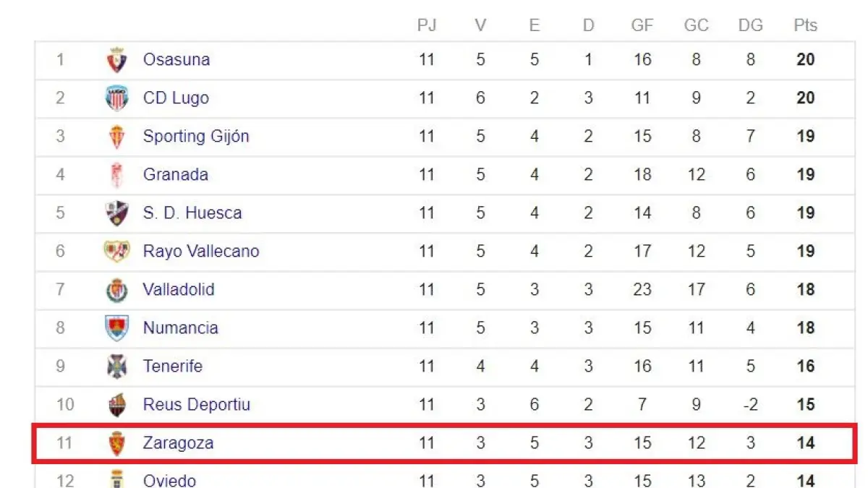
Task: Open the Zaragoza team link
Action: coord(179,442)
